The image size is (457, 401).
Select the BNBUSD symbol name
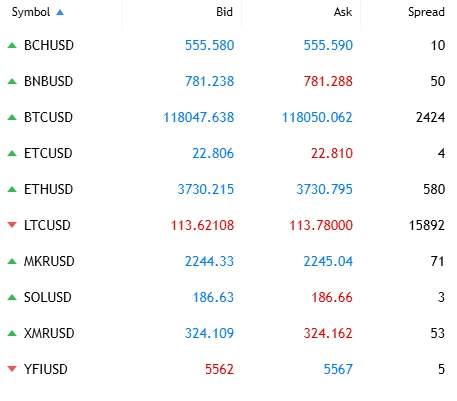click(x=48, y=81)
